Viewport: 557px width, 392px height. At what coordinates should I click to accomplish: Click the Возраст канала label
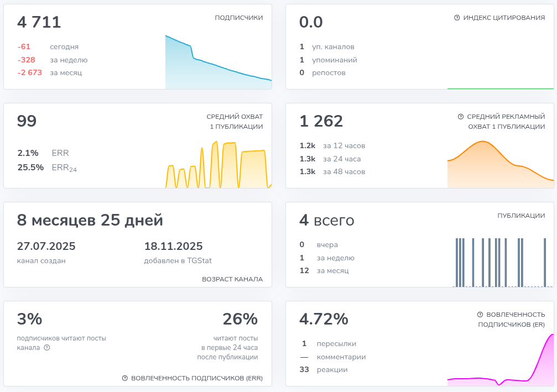(x=232, y=279)
